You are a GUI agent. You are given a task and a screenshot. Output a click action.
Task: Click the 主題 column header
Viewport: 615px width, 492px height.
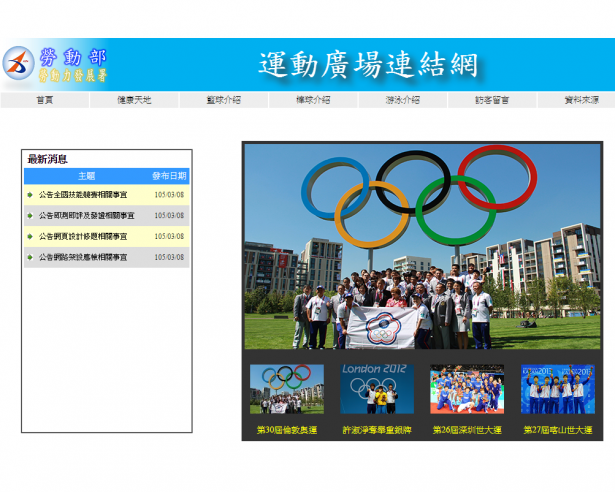pos(86,176)
